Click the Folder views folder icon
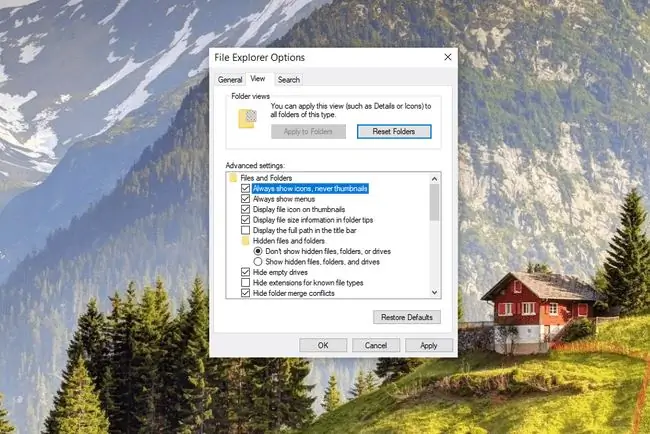Image resolution: width=650 pixels, height=434 pixels. coord(247,119)
